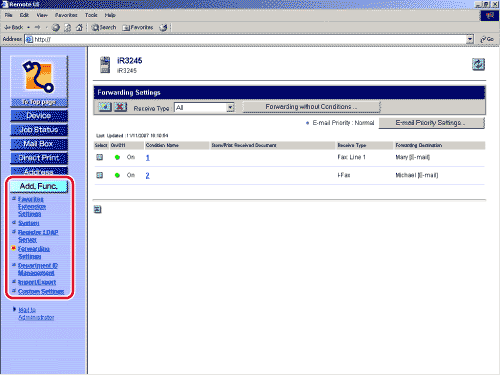Open the address bar history dropdown arrow
The width and height of the screenshot is (500, 375).
tap(470, 39)
